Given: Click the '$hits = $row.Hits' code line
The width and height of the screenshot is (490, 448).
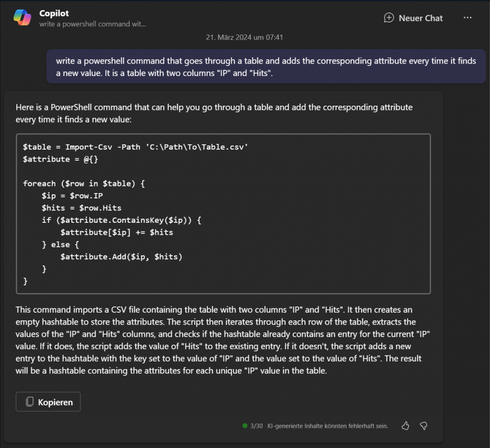Looking at the screenshot, I should point(81,208).
